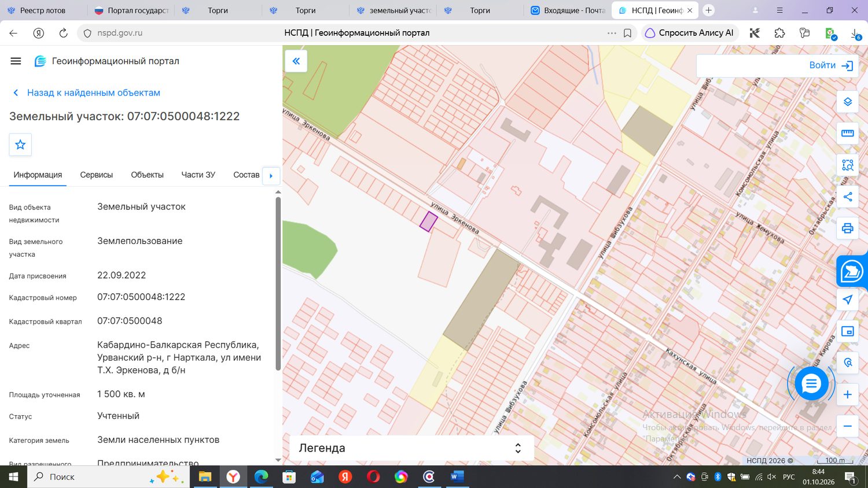Show my location with the navigation arrow
This screenshot has width=868, height=488.
[x=847, y=300]
